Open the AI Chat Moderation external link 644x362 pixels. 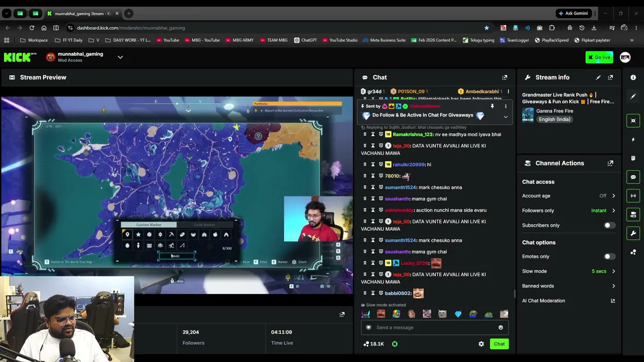click(x=613, y=301)
